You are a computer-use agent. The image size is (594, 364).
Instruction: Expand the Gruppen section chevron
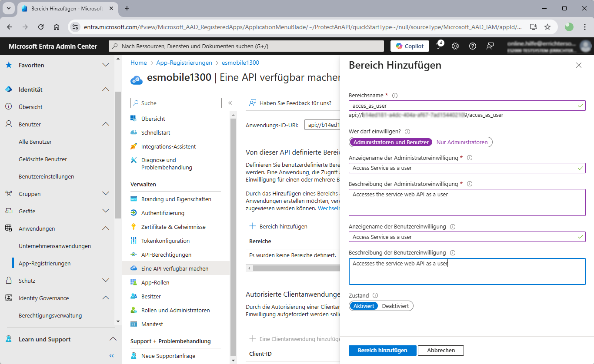pos(106,194)
